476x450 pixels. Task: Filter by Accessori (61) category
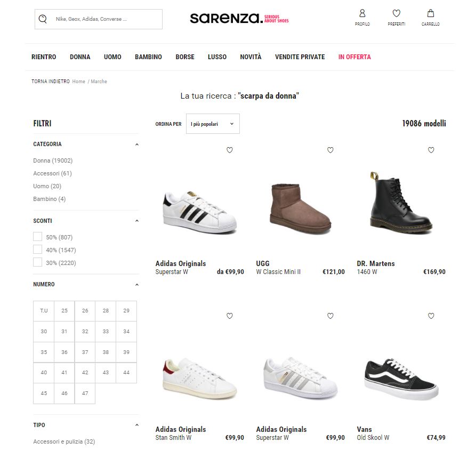point(53,173)
